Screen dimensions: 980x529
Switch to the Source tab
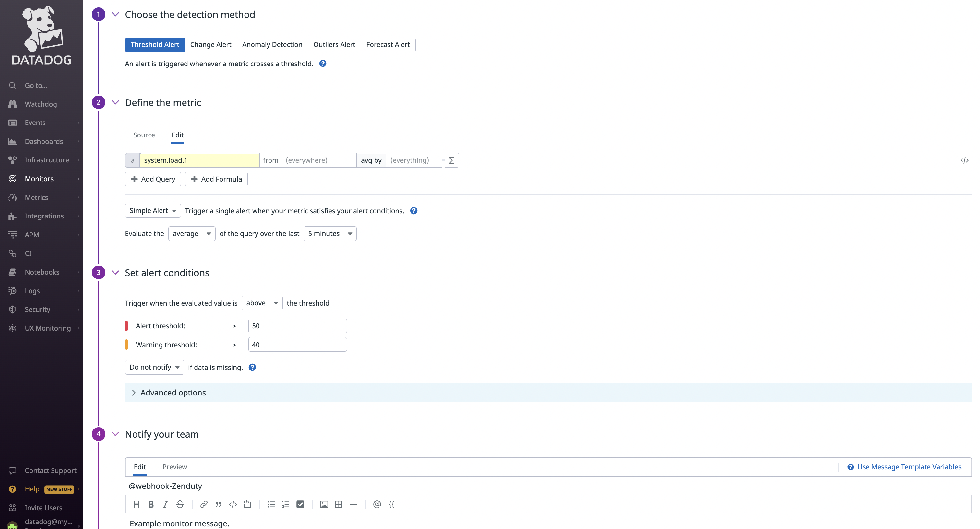coord(144,135)
